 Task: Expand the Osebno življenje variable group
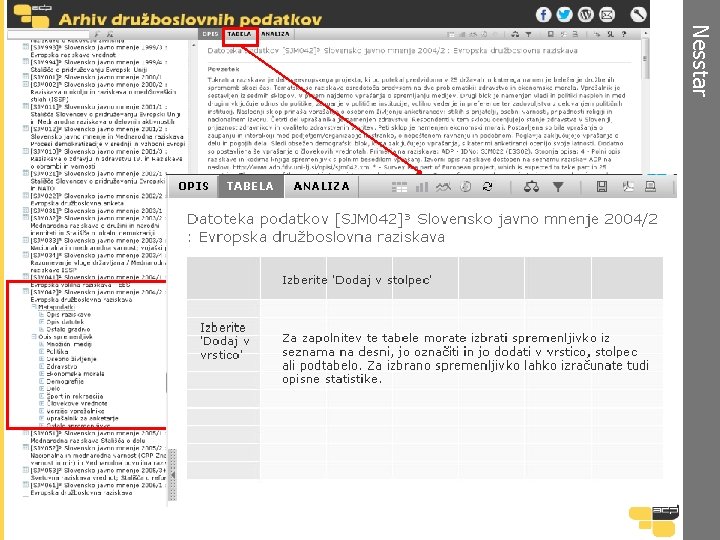click(41, 359)
